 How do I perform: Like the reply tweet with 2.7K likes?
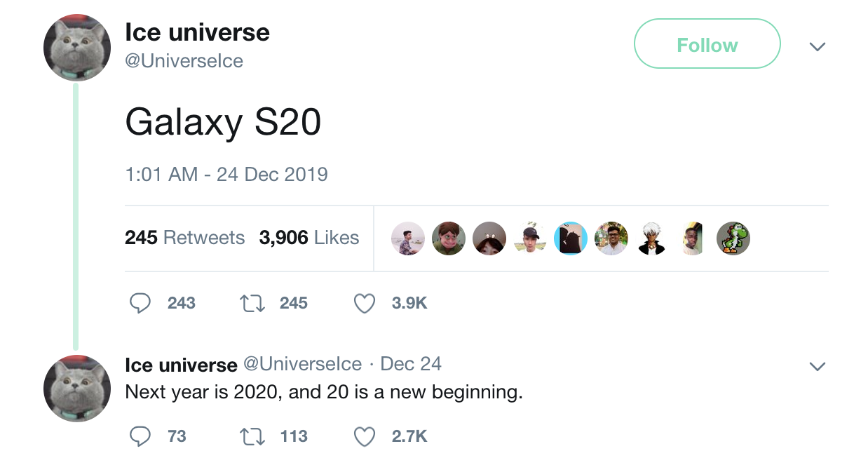pyautogui.click(x=365, y=436)
